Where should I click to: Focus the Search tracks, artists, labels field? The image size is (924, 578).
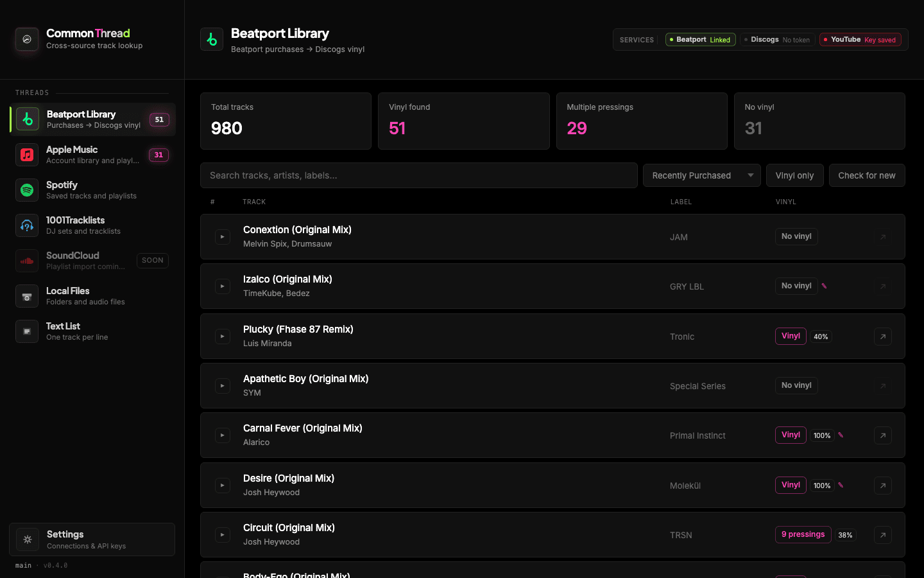[x=419, y=175]
